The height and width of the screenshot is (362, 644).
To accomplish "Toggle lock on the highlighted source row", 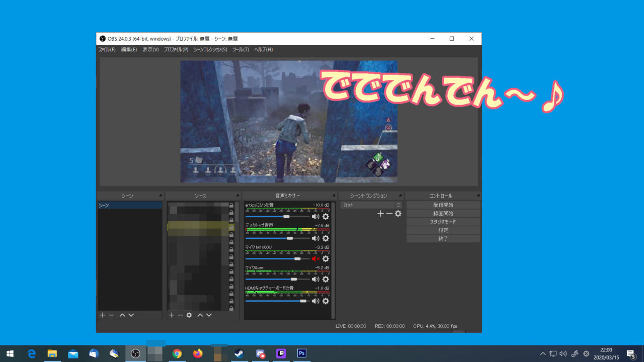I will pyautogui.click(x=231, y=227).
